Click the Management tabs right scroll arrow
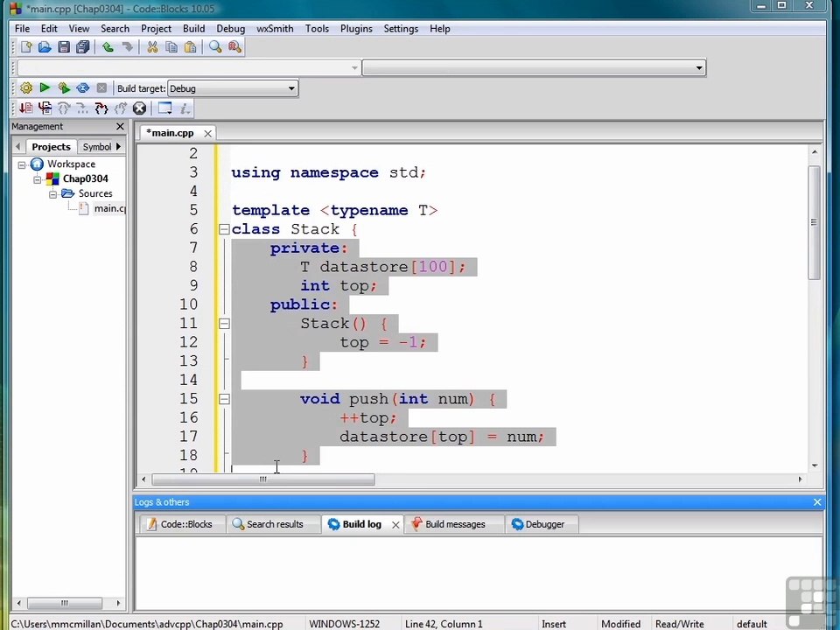The height and width of the screenshot is (630, 840). click(118, 146)
